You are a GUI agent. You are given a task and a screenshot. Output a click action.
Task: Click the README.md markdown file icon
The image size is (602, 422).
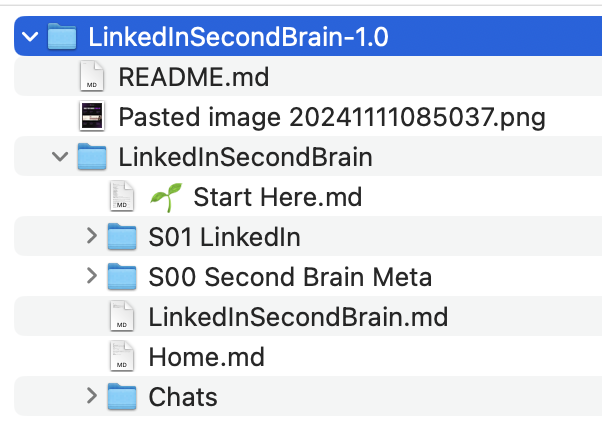pyautogui.click(x=92, y=77)
